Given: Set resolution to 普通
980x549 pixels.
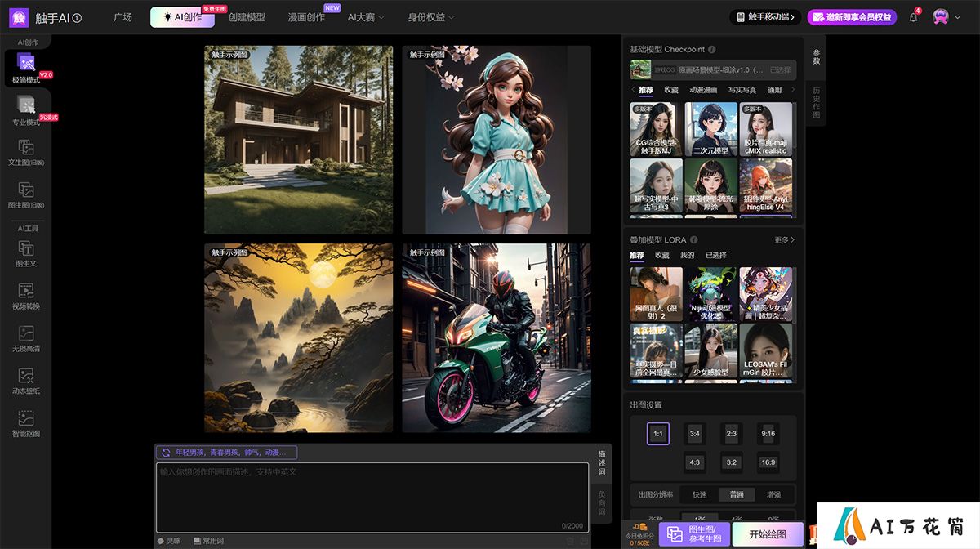Looking at the screenshot, I should coord(737,494).
